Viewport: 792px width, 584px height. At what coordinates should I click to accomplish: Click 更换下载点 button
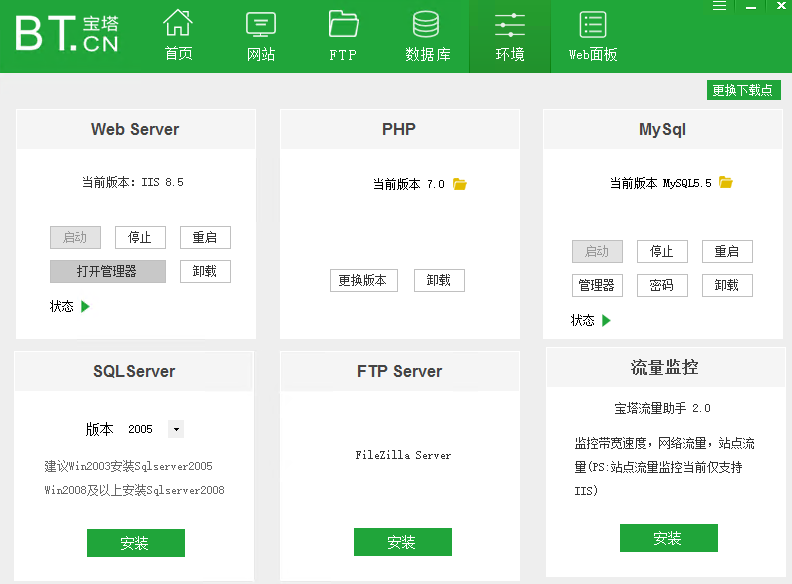click(x=744, y=90)
